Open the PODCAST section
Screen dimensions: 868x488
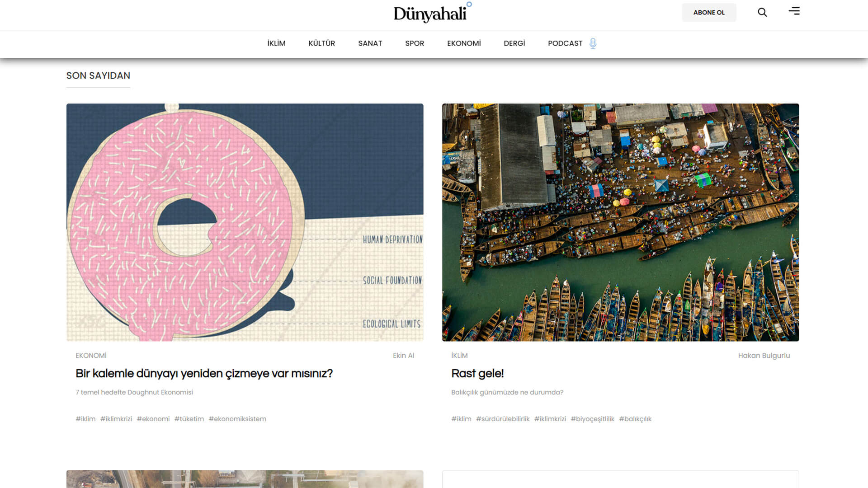coord(565,43)
